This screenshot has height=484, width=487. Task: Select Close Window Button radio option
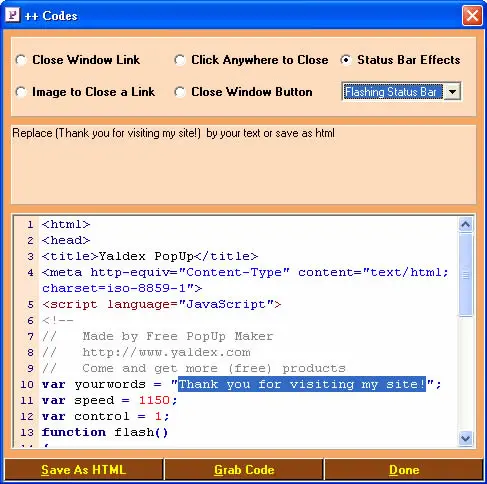pyautogui.click(x=180, y=92)
